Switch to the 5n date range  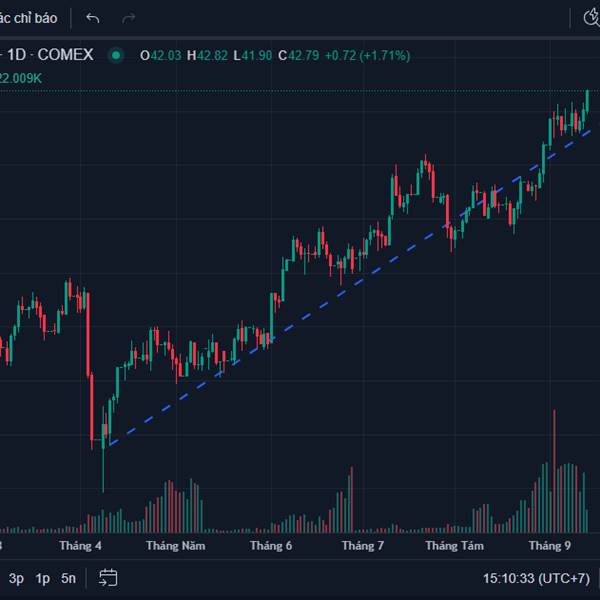pos(68,578)
